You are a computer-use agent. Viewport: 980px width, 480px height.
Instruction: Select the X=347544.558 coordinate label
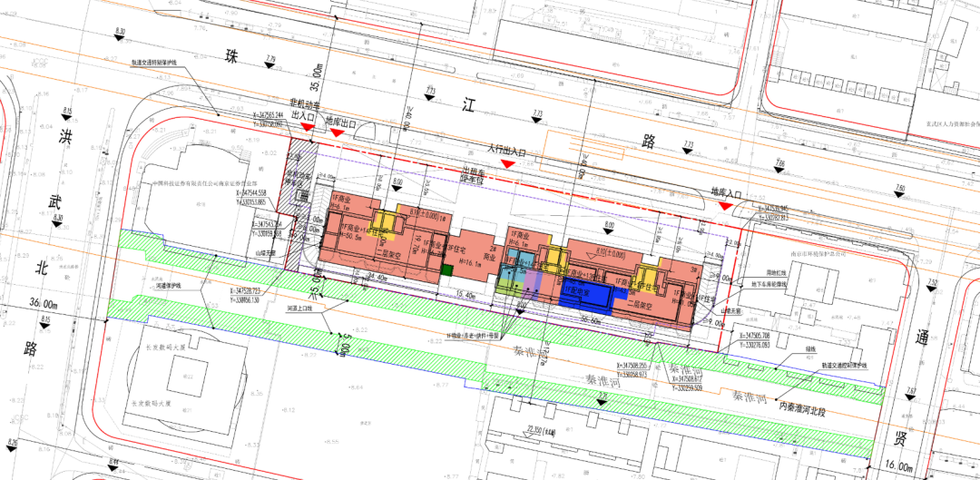(x=250, y=192)
